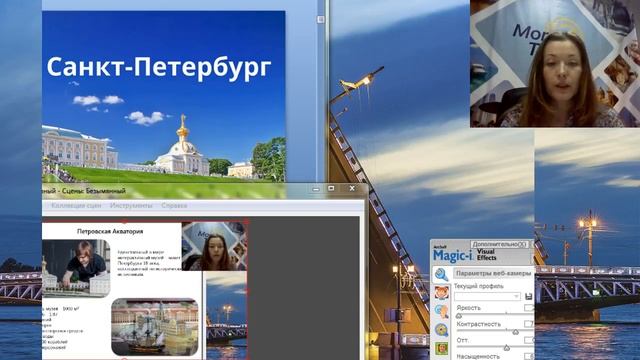Click the Дополнительно button in Magic-i
Viewport: 640px width, 360px height.
500,244
